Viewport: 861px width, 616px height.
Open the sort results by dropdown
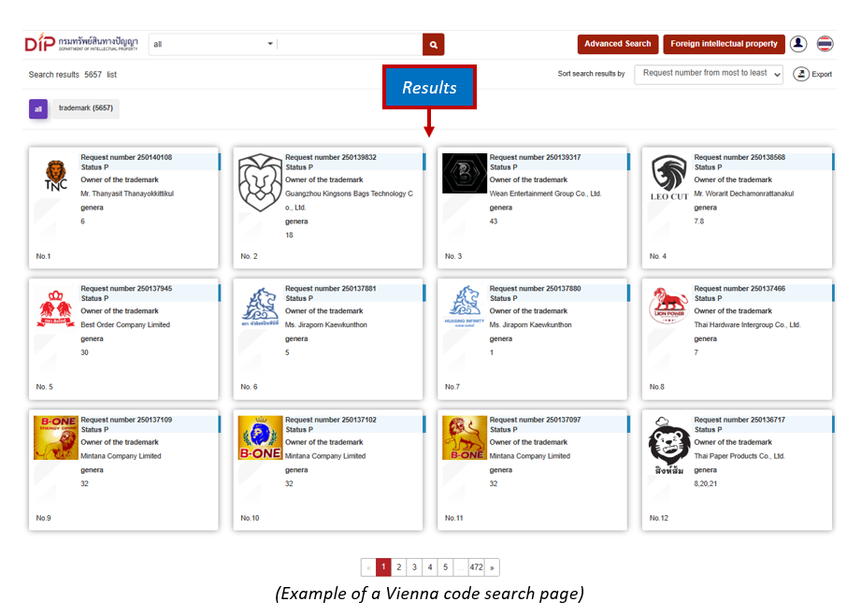pos(709,74)
